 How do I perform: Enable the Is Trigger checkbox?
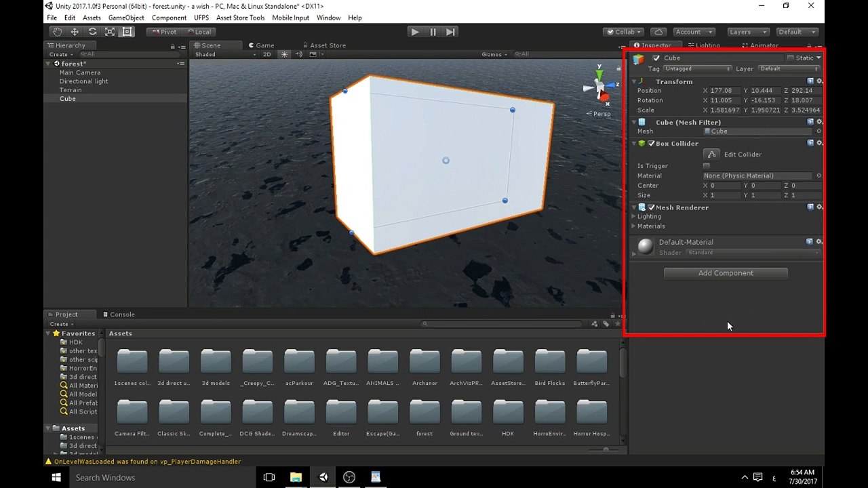click(707, 166)
